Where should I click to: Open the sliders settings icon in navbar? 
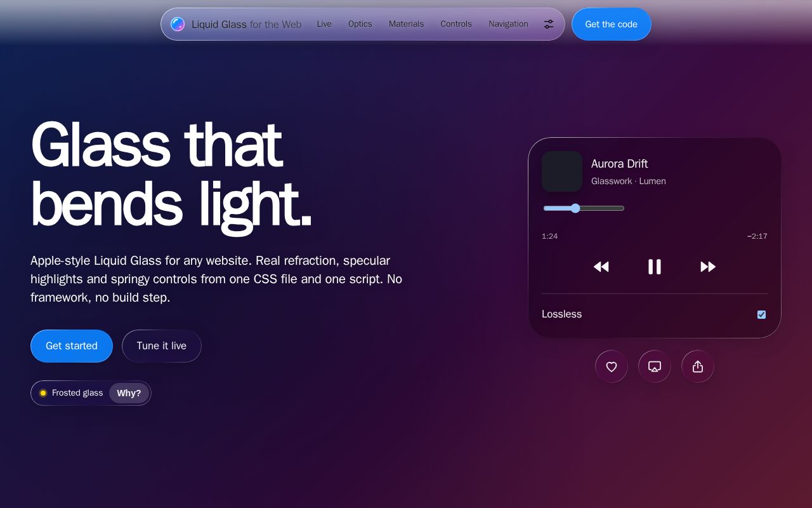[549, 24]
